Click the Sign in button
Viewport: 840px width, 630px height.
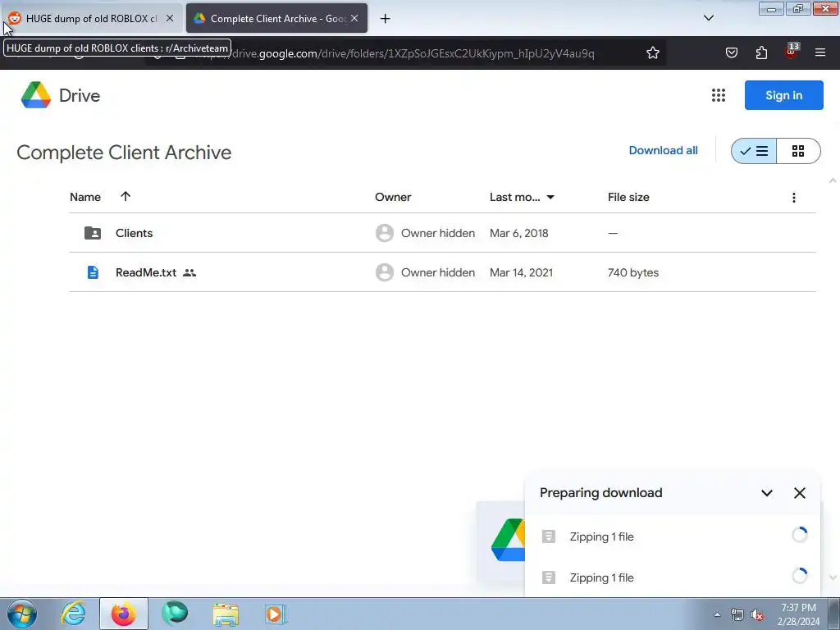click(x=783, y=95)
